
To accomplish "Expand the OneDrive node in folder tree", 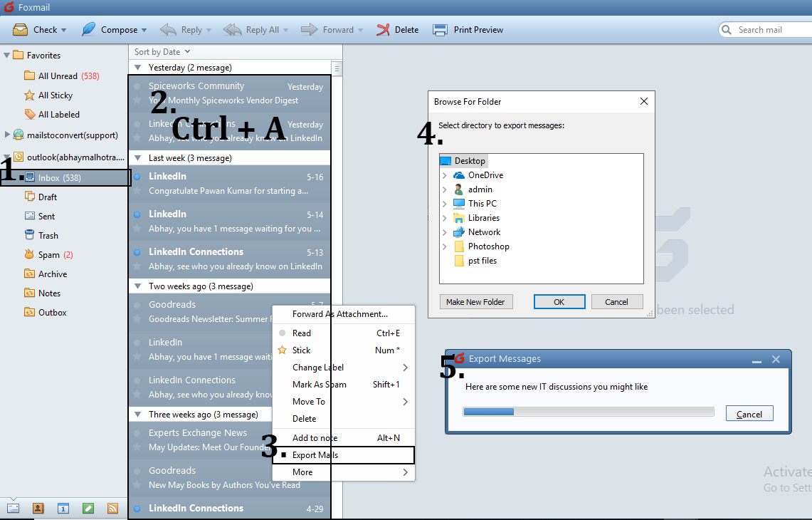I will (x=445, y=175).
